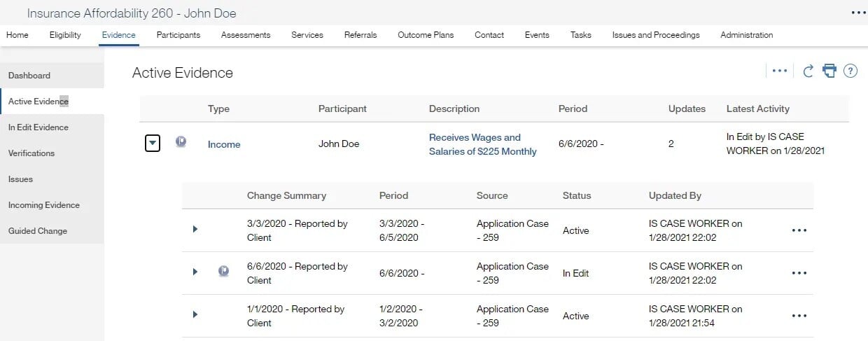The height and width of the screenshot is (341, 868).
Task: Open the Assessments tab
Action: 246,35
